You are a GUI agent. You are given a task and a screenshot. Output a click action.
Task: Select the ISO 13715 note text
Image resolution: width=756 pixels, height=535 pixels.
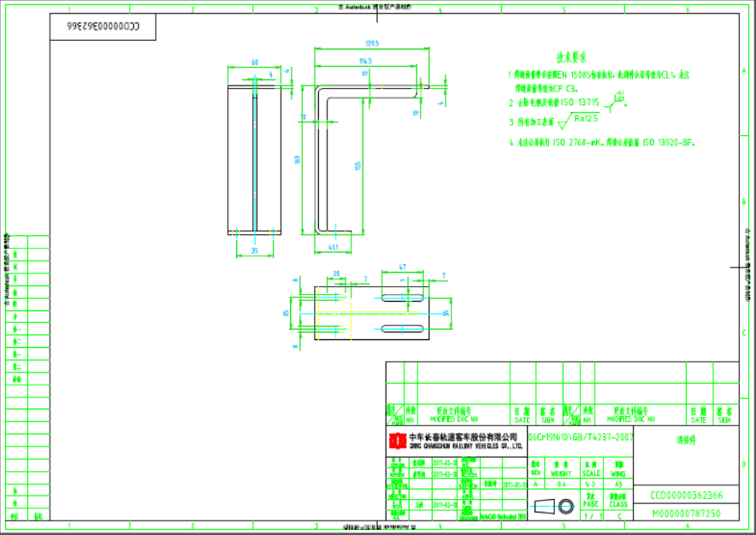pyautogui.click(x=581, y=103)
